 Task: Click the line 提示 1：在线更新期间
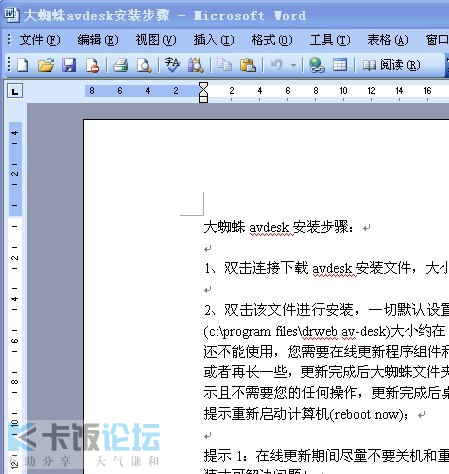click(326, 456)
